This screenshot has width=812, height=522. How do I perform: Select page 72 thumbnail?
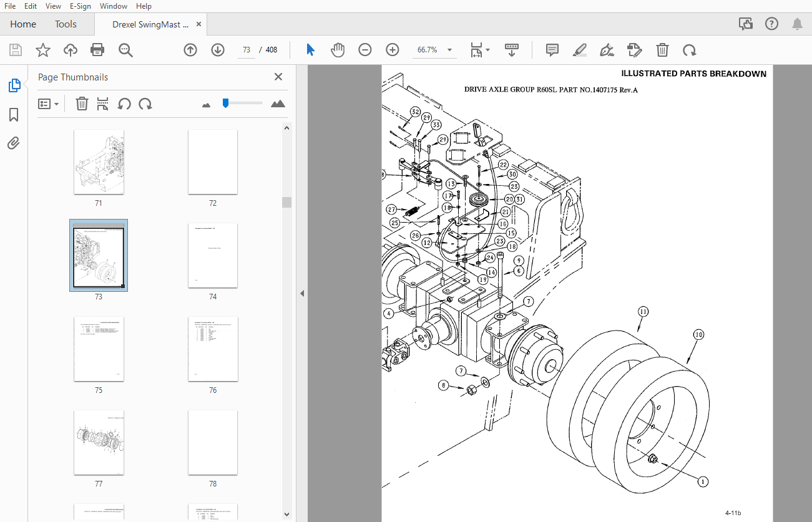213,162
